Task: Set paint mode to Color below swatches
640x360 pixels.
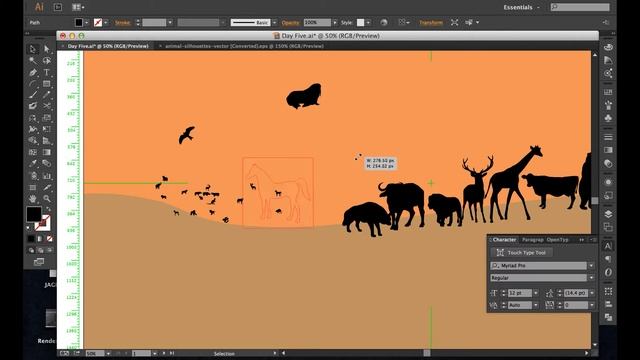Action: pos(31,238)
